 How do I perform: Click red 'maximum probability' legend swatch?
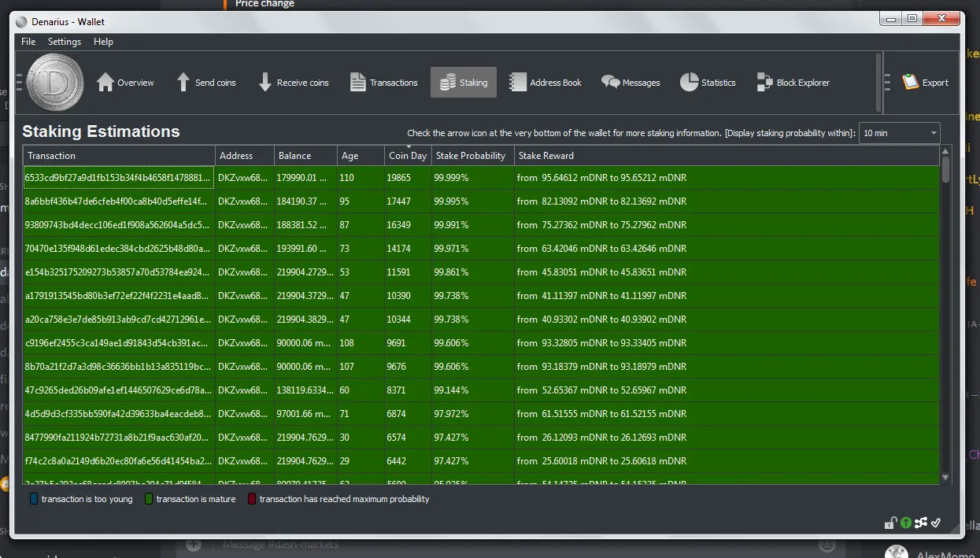tap(252, 499)
